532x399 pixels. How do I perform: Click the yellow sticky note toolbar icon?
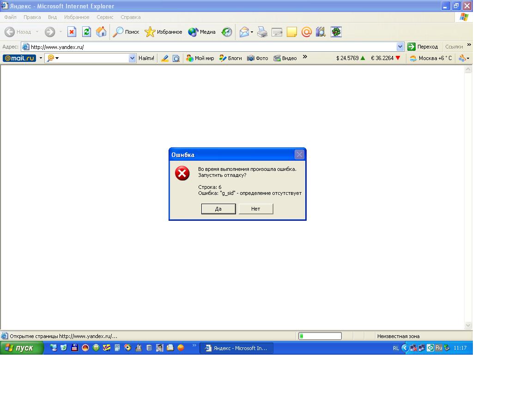292,32
